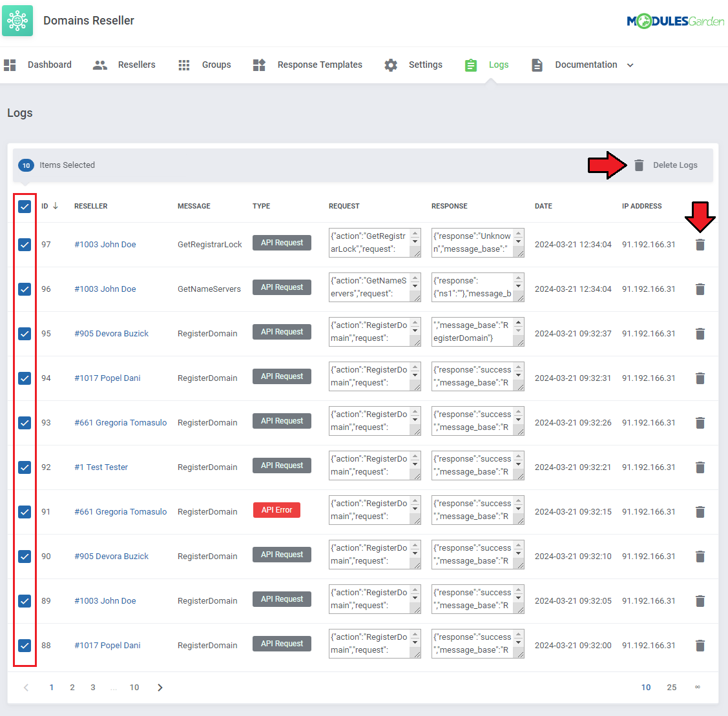Screen dimensions: 728x716
Task: Open the Dashboard tab
Action: click(49, 65)
